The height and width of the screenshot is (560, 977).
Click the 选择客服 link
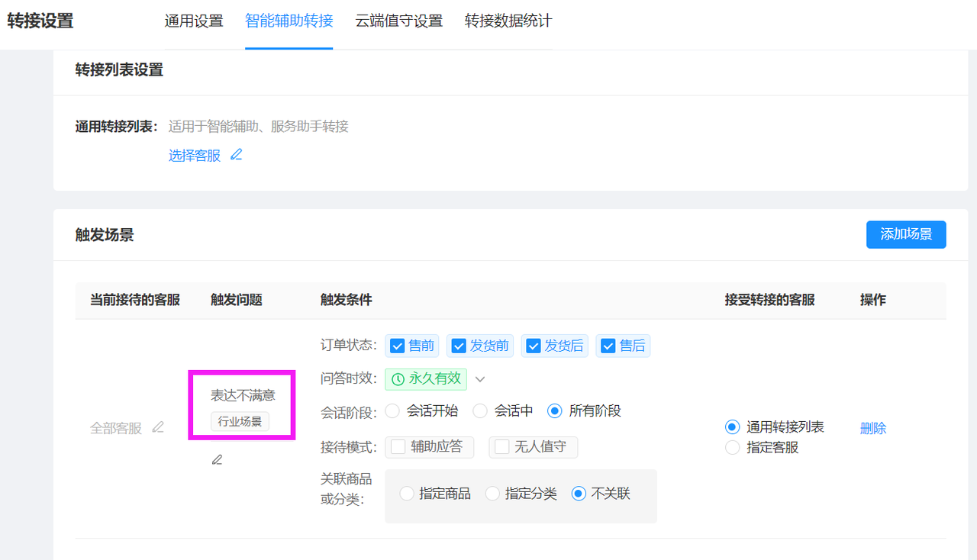click(195, 156)
